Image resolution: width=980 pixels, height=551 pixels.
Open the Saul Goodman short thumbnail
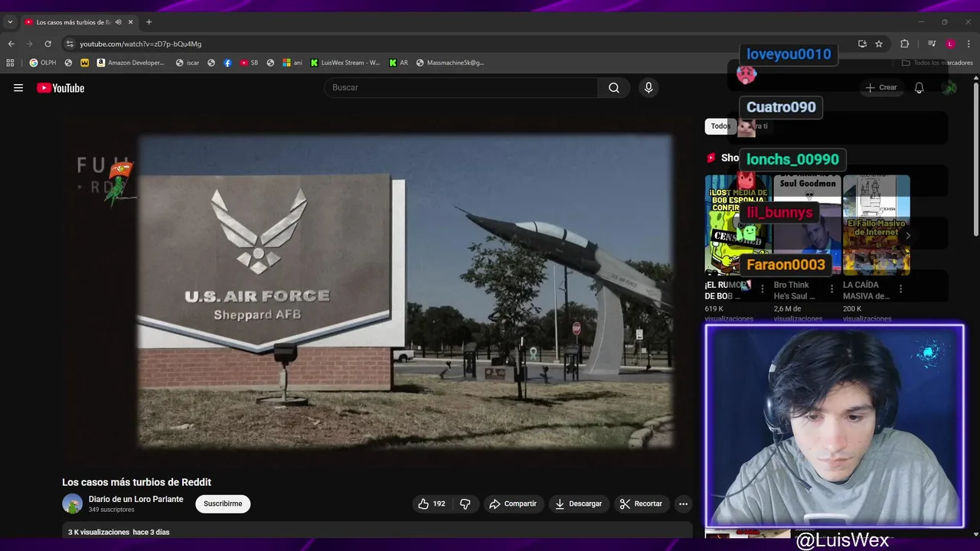(x=807, y=225)
